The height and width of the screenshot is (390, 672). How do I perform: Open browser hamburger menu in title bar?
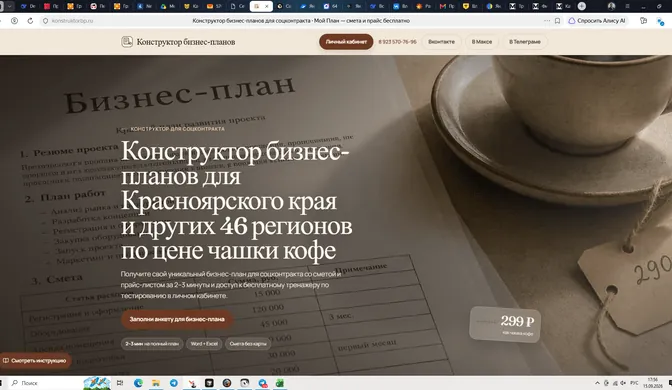[627, 6]
